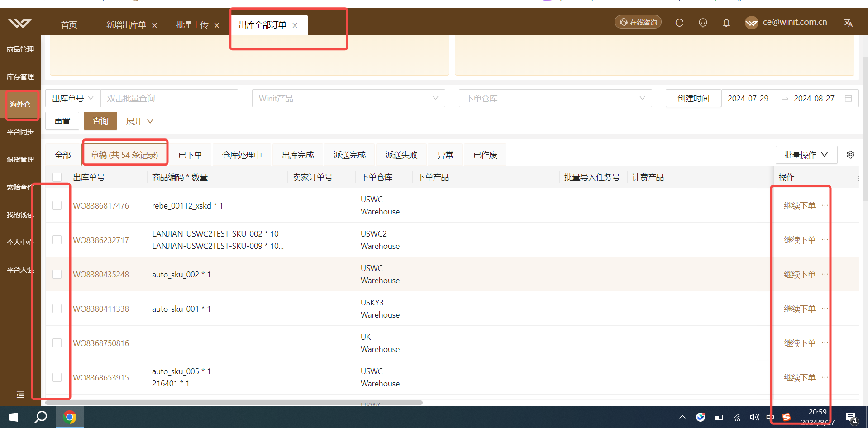
Task: Select the 仓库处理中 status tab
Action: point(242,155)
